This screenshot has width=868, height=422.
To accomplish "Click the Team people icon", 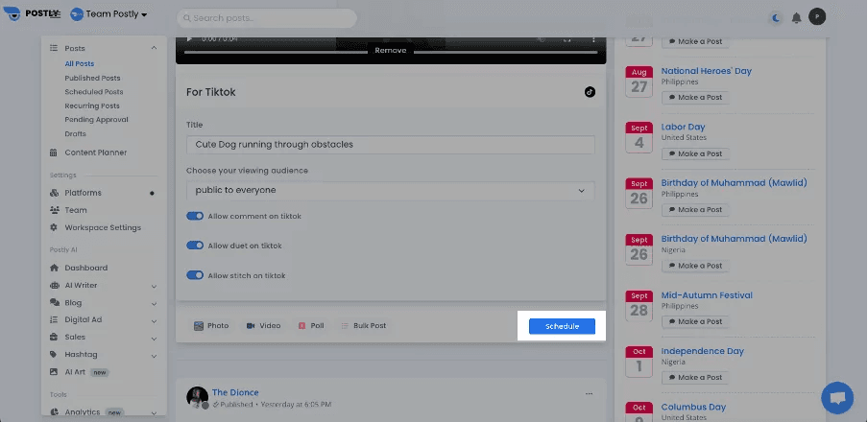I will [54, 210].
